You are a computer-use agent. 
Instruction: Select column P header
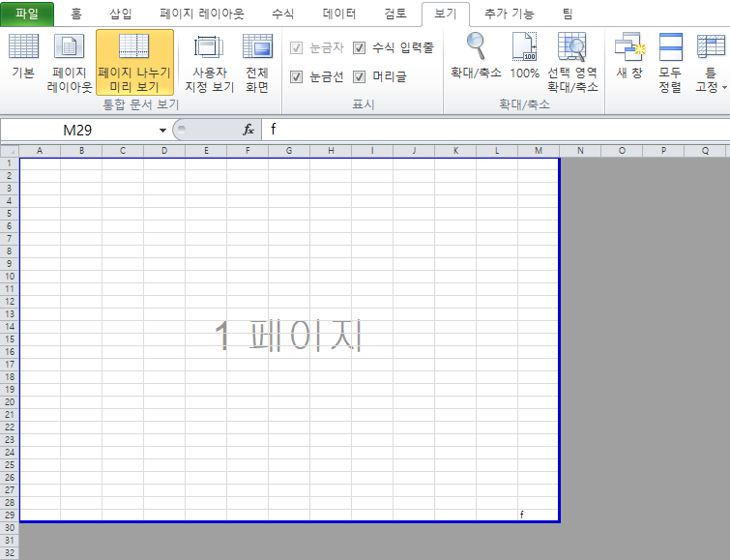pyautogui.click(x=663, y=151)
